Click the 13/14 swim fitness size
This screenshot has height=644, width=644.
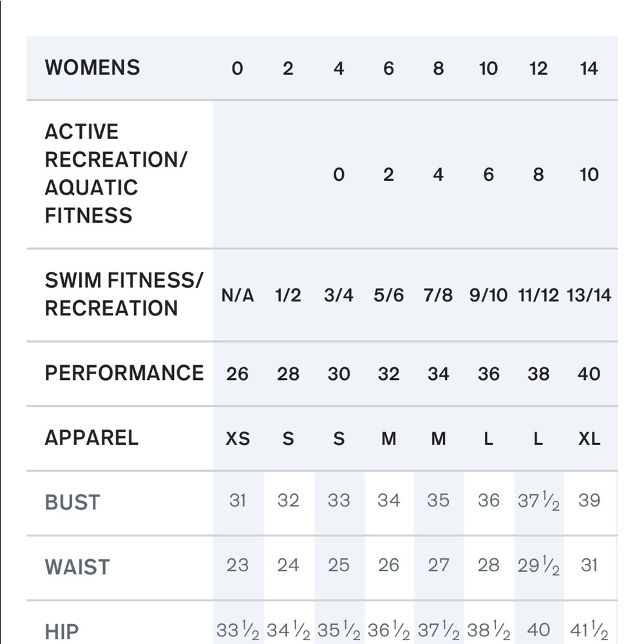pos(589,296)
